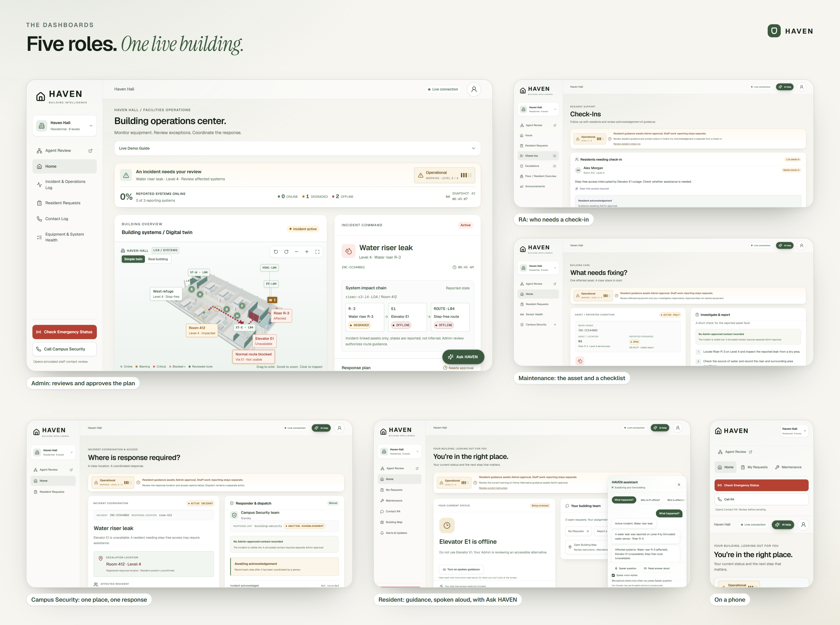Screen dimensions: 840x625
Task: Open Escalations in the RA dashboard sidebar
Action: pos(538,166)
